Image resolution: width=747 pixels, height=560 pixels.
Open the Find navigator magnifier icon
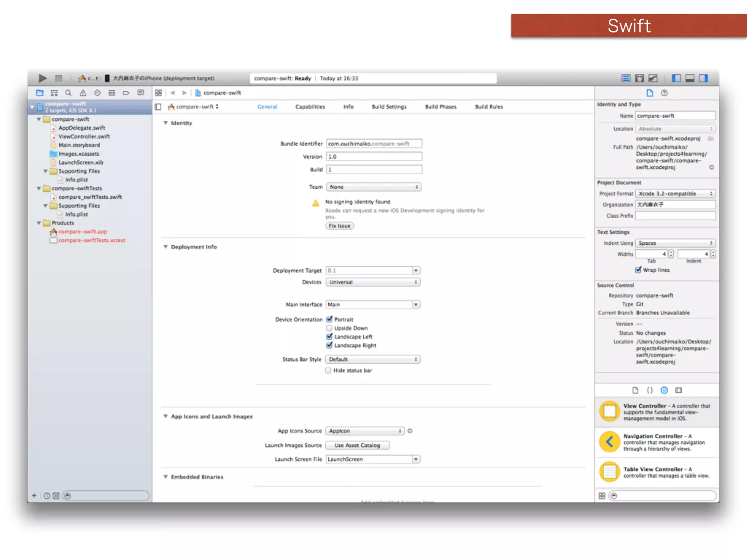pyautogui.click(x=68, y=93)
